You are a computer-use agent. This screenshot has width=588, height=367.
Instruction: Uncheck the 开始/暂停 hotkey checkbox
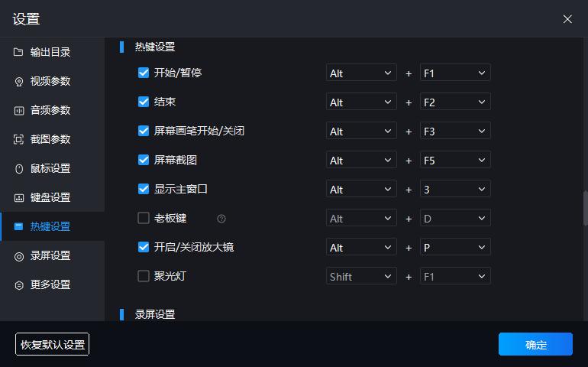pyautogui.click(x=144, y=73)
